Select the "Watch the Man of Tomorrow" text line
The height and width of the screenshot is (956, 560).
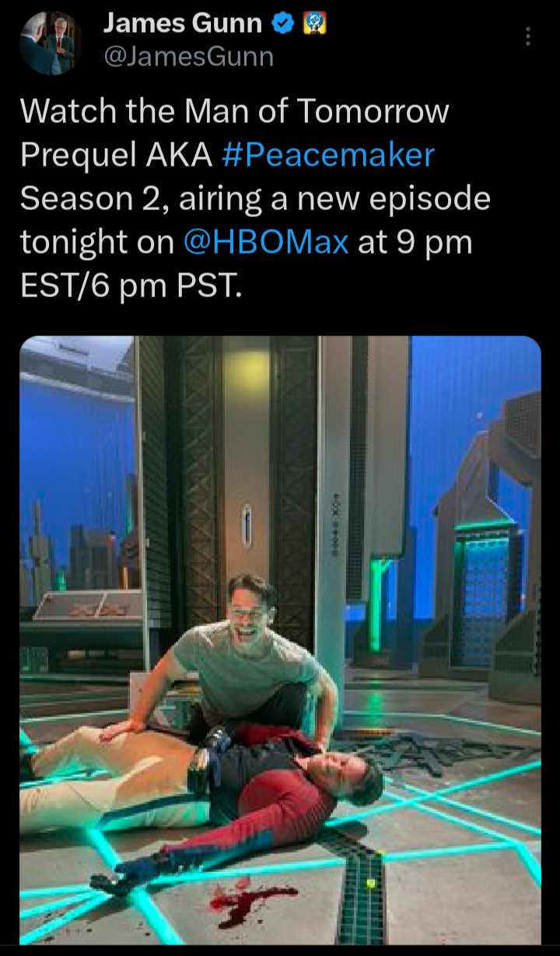coord(235,111)
